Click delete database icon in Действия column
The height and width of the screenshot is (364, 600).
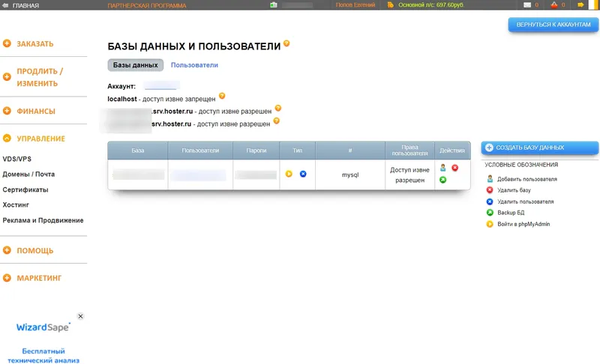(455, 168)
